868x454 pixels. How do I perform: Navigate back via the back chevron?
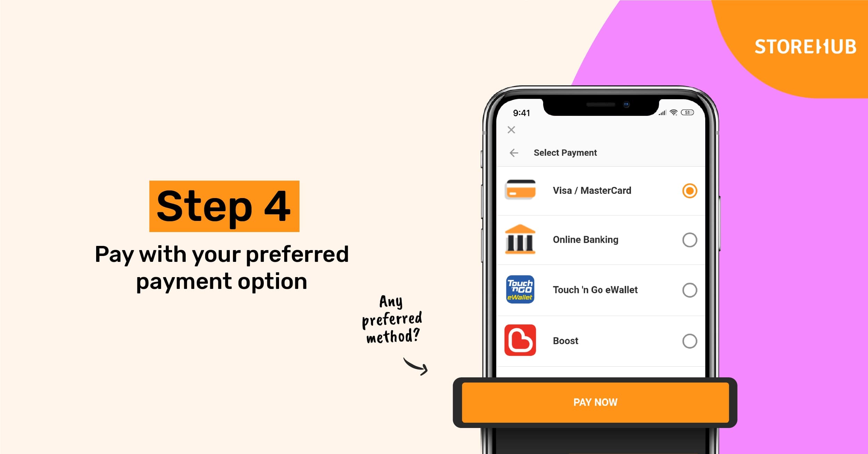coord(513,153)
